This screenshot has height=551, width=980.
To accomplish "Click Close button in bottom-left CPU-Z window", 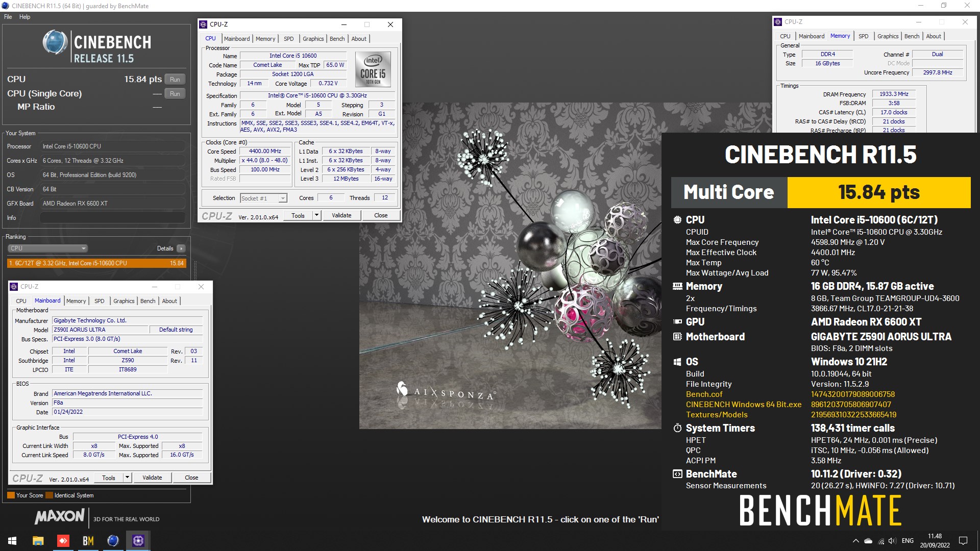I will [x=191, y=478].
